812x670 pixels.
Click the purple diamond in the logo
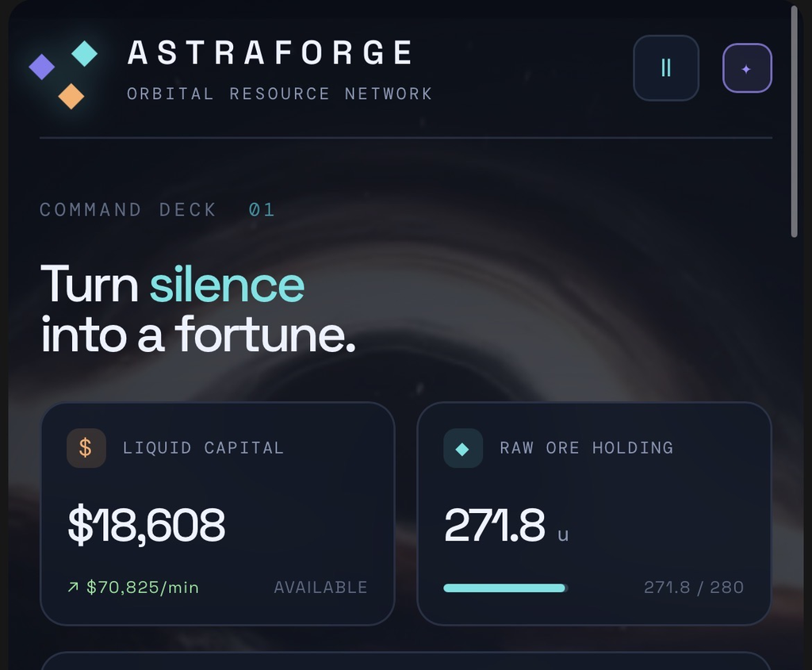pyautogui.click(x=42, y=67)
